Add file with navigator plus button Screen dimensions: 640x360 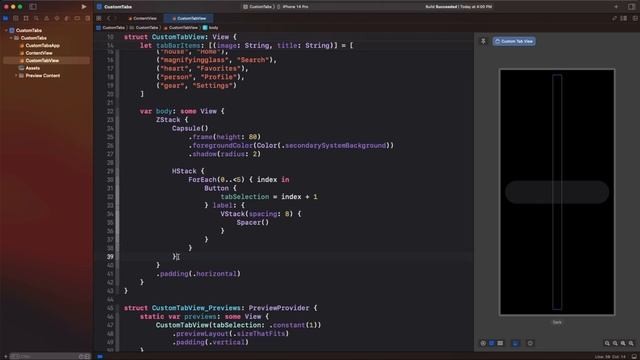(5, 356)
